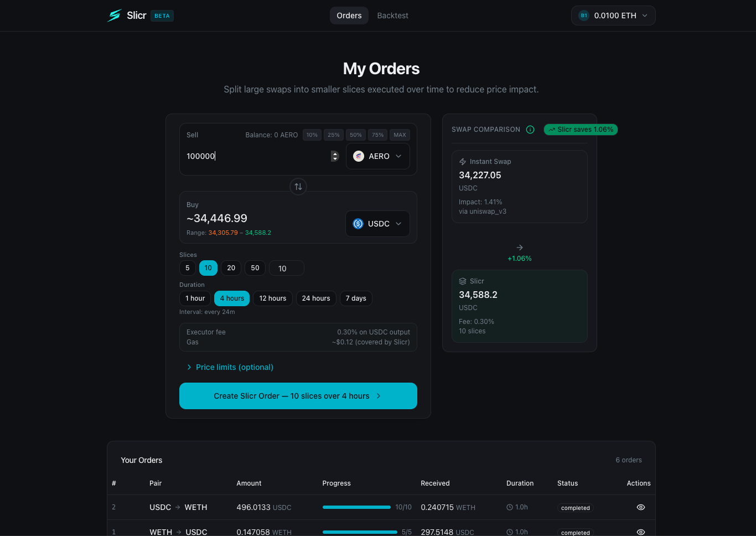Image resolution: width=756 pixels, height=536 pixels.
Task: Click the buy estimate '~34,446.99'
Action: coord(217,218)
